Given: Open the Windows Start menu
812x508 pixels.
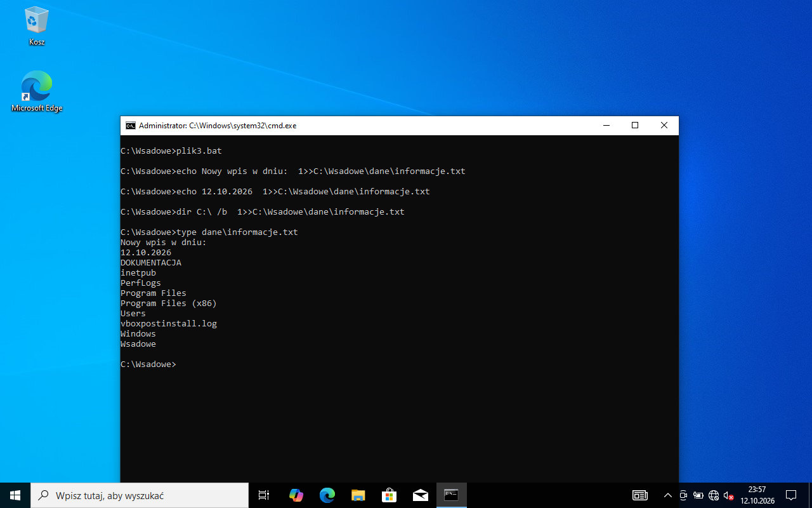Looking at the screenshot, I should 15,495.
